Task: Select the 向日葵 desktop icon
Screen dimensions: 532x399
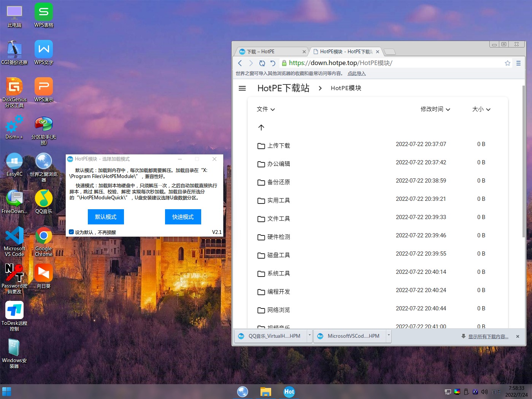Action: tap(44, 277)
